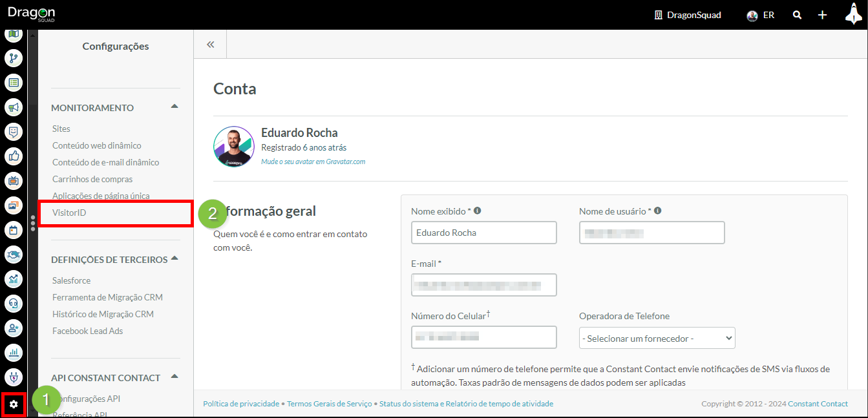The height and width of the screenshot is (418, 868).
Task: Open Facebook Lead Ads settings
Action: 87,331
